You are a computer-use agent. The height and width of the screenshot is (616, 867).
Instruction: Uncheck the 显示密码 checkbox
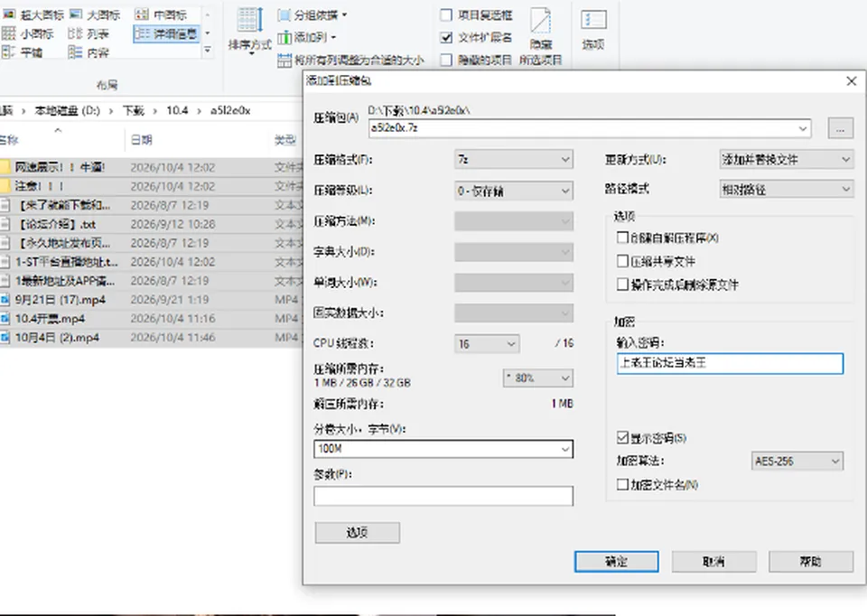[x=622, y=438]
